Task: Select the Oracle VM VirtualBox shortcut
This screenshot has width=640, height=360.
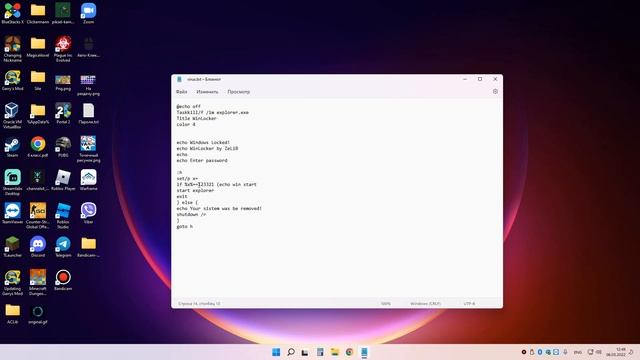Action: [x=12, y=116]
